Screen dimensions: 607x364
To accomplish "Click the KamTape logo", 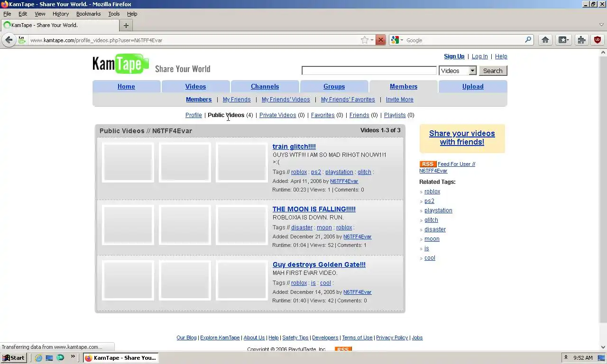I will [120, 64].
